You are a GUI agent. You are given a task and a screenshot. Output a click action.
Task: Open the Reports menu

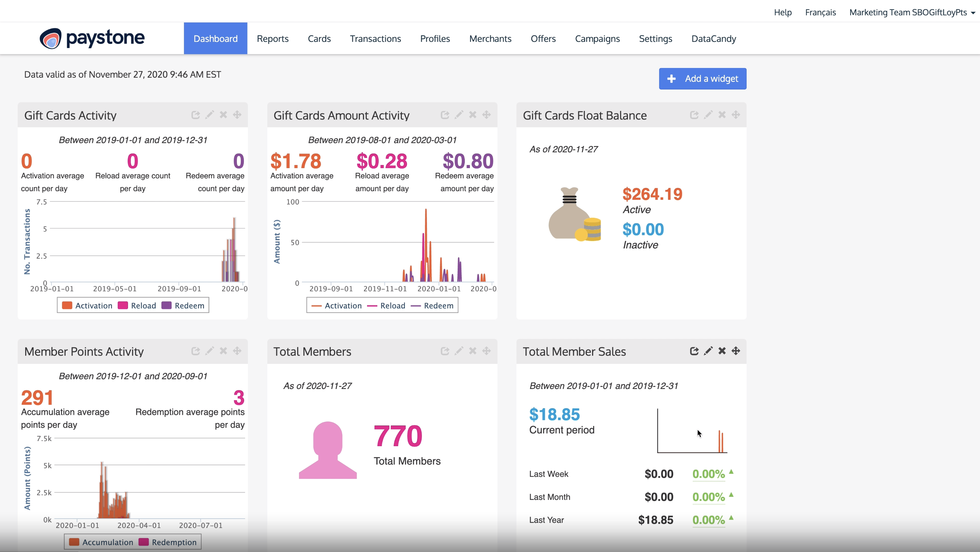coord(272,39)
